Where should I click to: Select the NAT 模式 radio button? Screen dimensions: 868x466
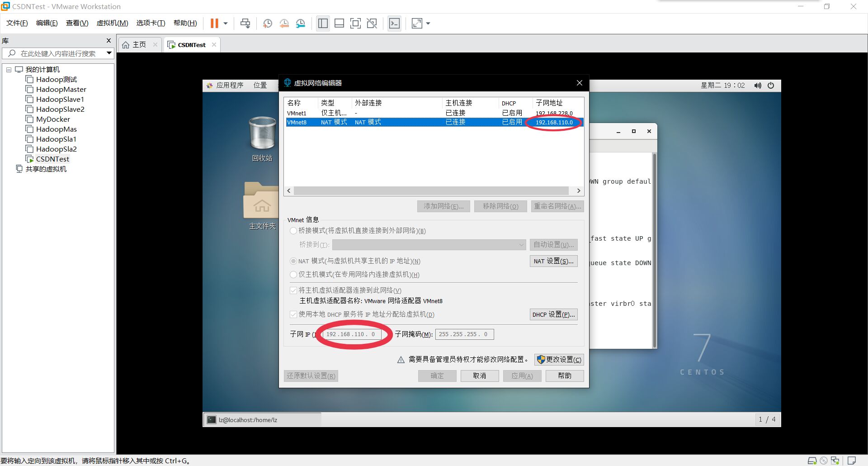pyautogui.click(x=293, y=261)
